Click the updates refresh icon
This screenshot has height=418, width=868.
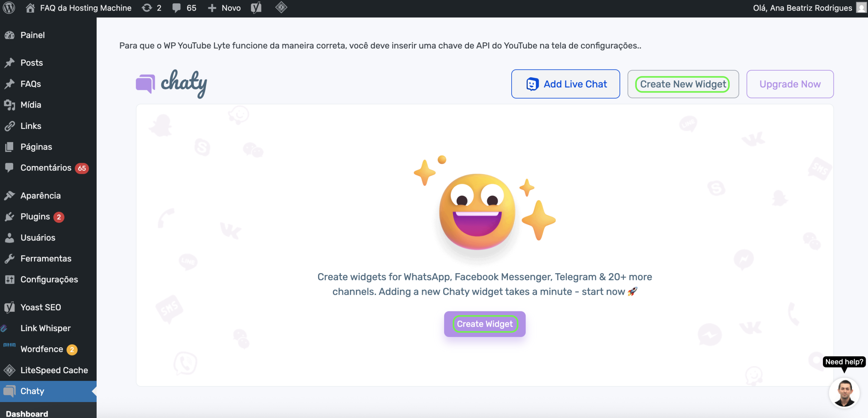click(147, 8)
